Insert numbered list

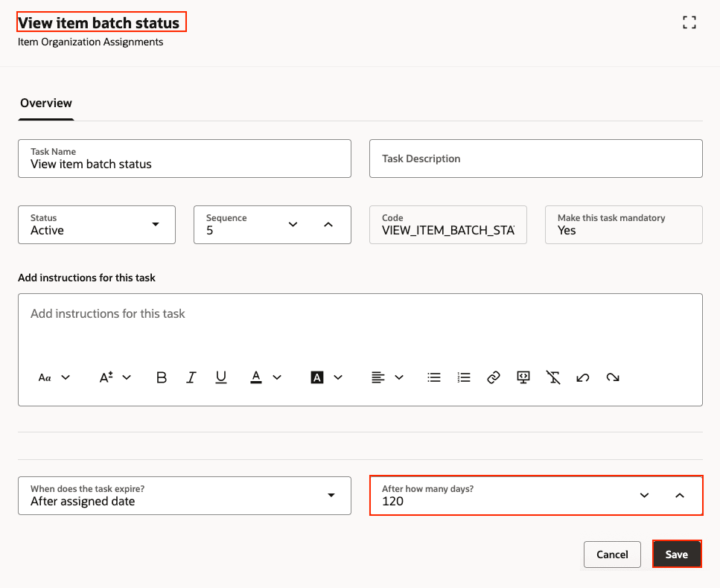(464, 377)
